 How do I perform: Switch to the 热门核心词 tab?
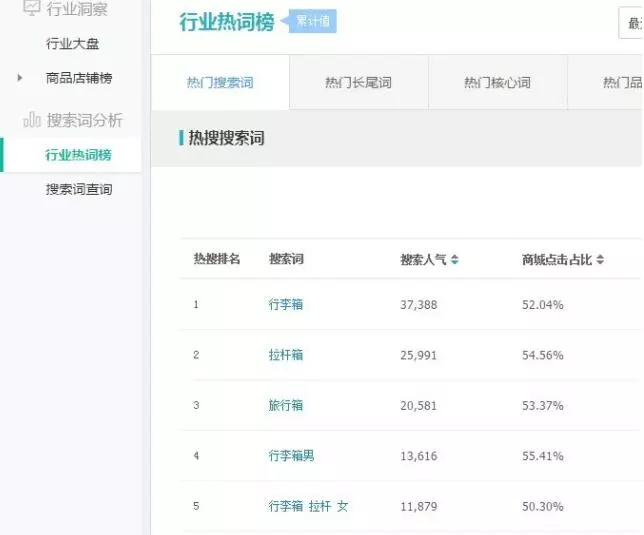point(497,82)
